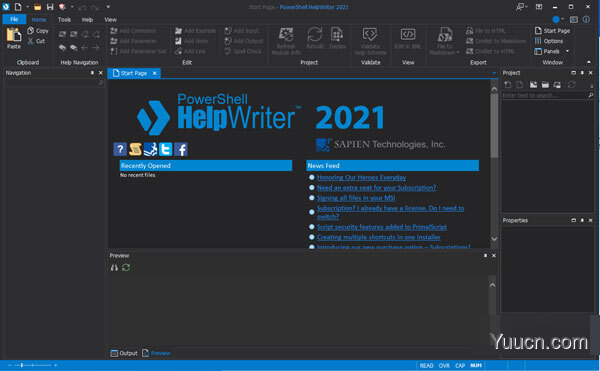
Task: Expand the quick access toolbar customize arrow
Action: point(108,7)
